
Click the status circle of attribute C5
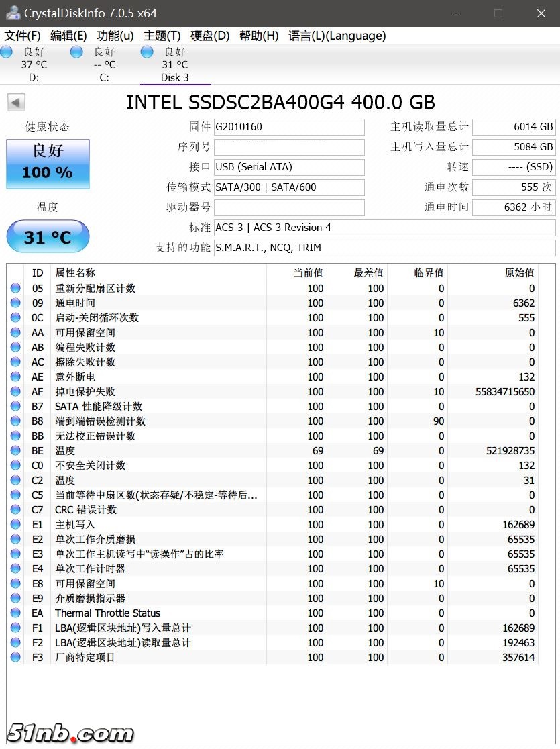point(15,495)
